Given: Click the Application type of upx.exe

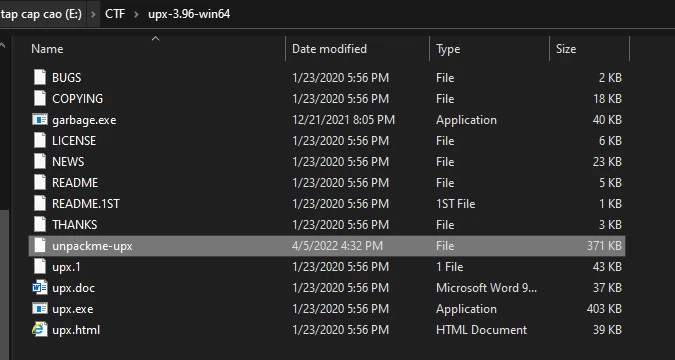Looking at the screenshot, I should tap(466, 309).
